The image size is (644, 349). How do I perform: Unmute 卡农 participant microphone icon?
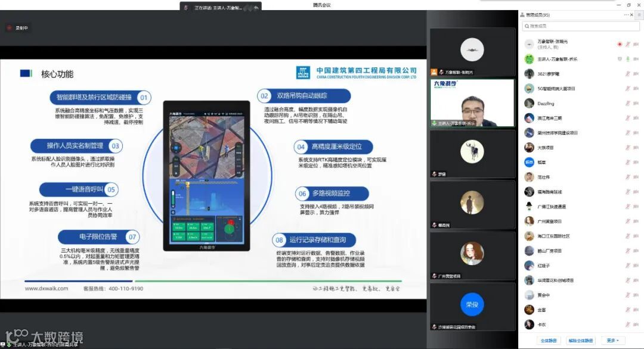coord(627,325)
